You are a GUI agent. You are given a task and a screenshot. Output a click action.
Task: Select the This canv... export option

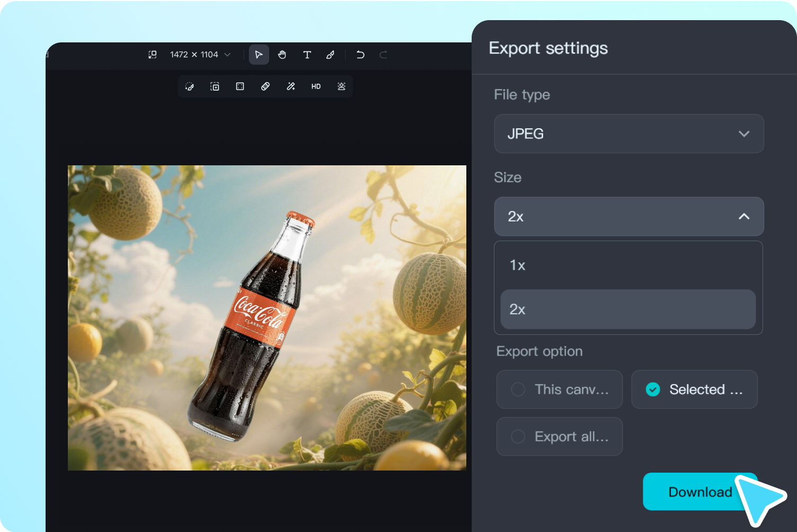pyautogui.click(x=560, y=389)
